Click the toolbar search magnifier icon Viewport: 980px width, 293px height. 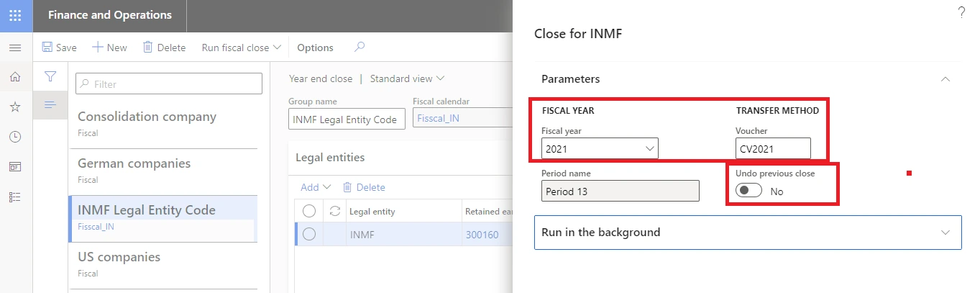pos(360,48)
